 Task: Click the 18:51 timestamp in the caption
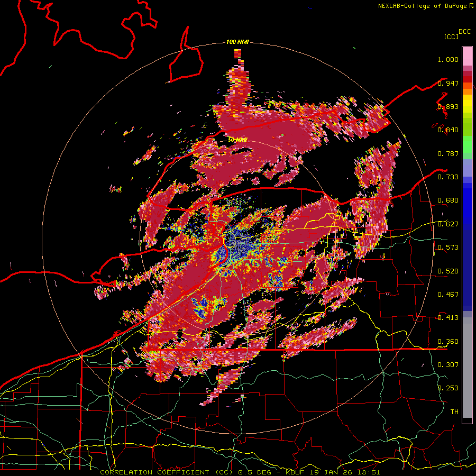(x=369, y=472)
